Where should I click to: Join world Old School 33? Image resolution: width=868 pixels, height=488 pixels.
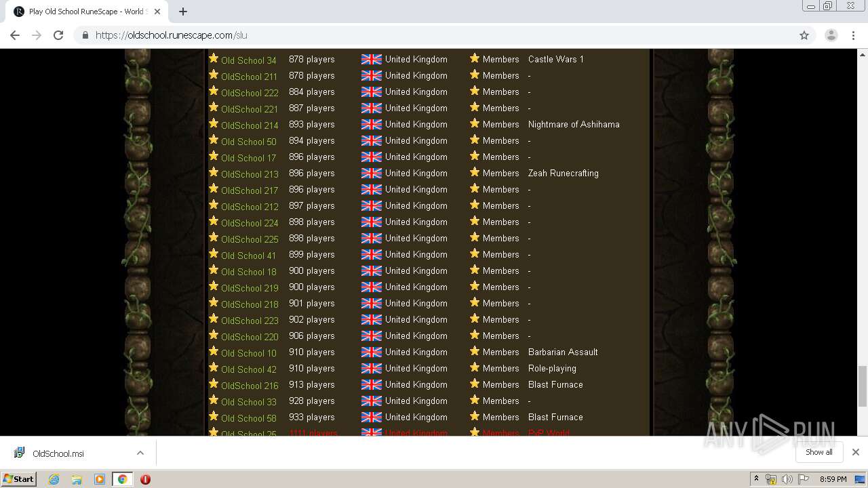coord(248,401)
